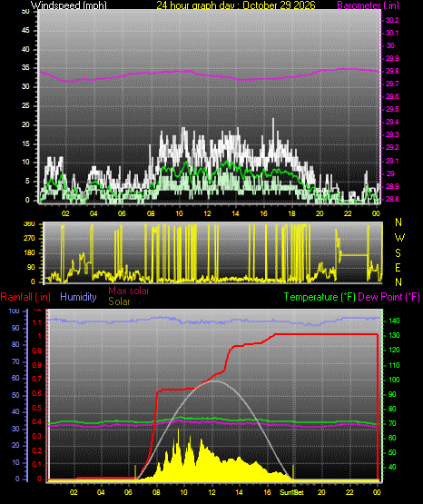
Task: Click the 29.5 value on barometer axis
Action: (392, 110)
